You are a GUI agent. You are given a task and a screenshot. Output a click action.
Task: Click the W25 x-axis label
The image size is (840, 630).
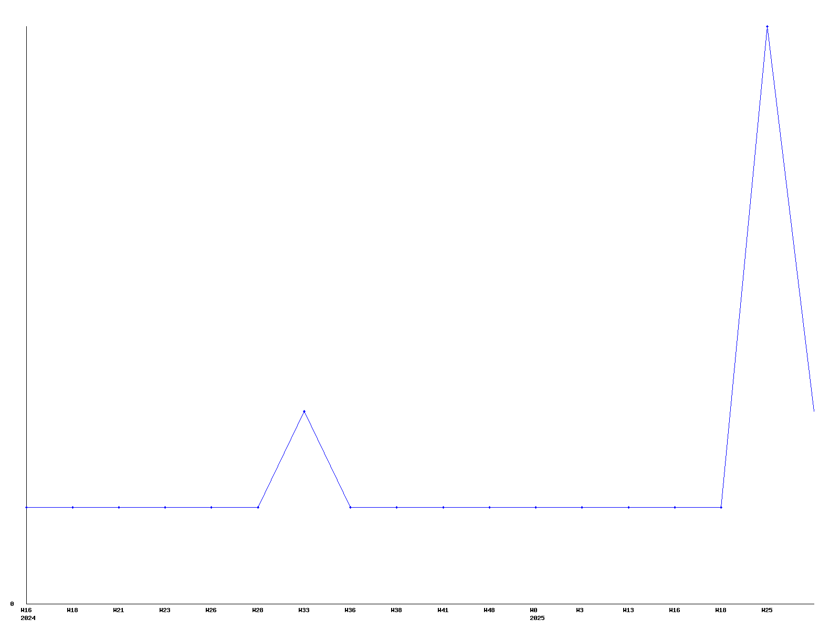[x=767, y=610]
